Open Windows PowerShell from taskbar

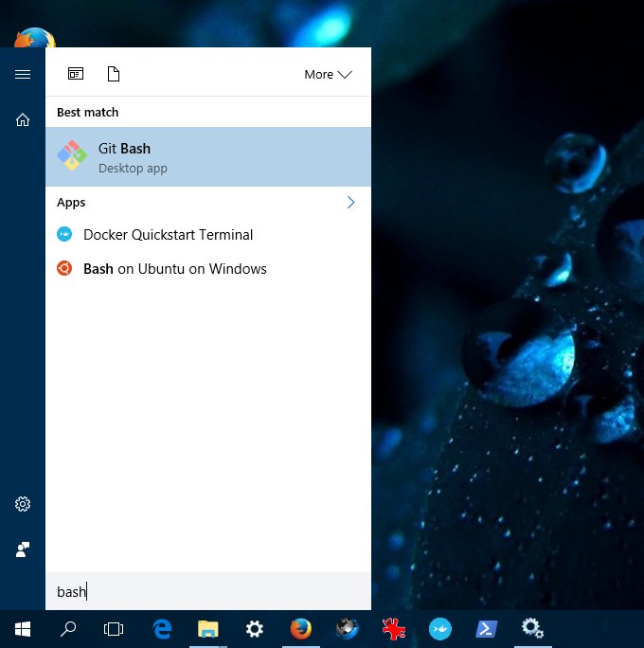coord(485,629)
